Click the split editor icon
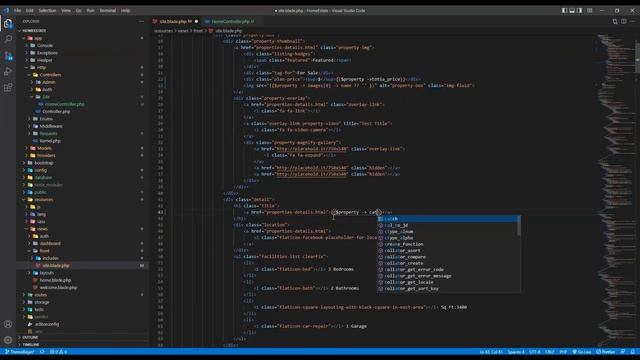The height and width of the screenshot is (360, 640). click(x=624, y=21)
